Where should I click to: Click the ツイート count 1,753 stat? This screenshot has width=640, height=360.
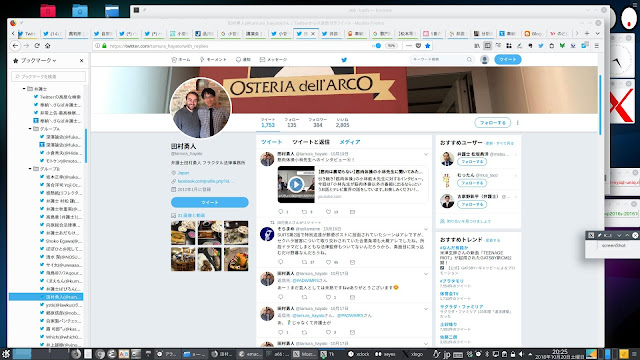268,122
